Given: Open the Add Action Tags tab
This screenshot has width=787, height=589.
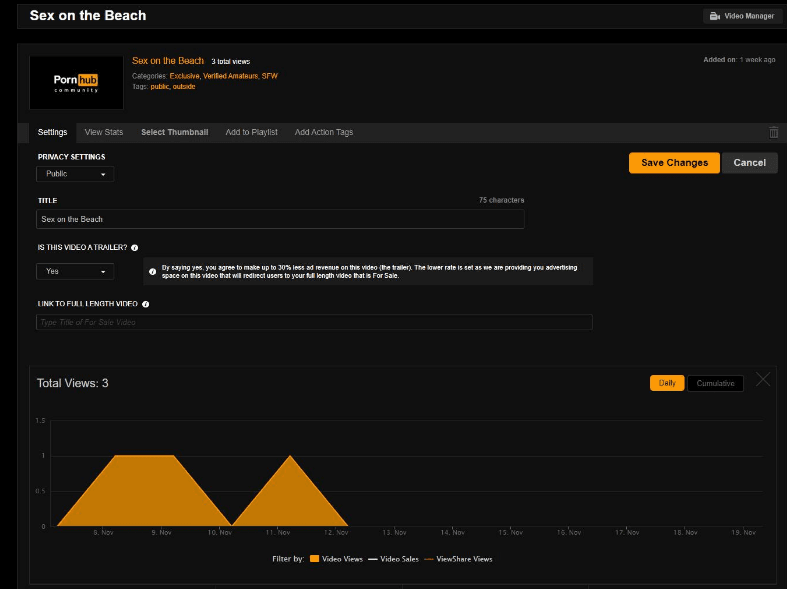Looking at the screenshot, I should pyautogui.click(x=323, y=132).
